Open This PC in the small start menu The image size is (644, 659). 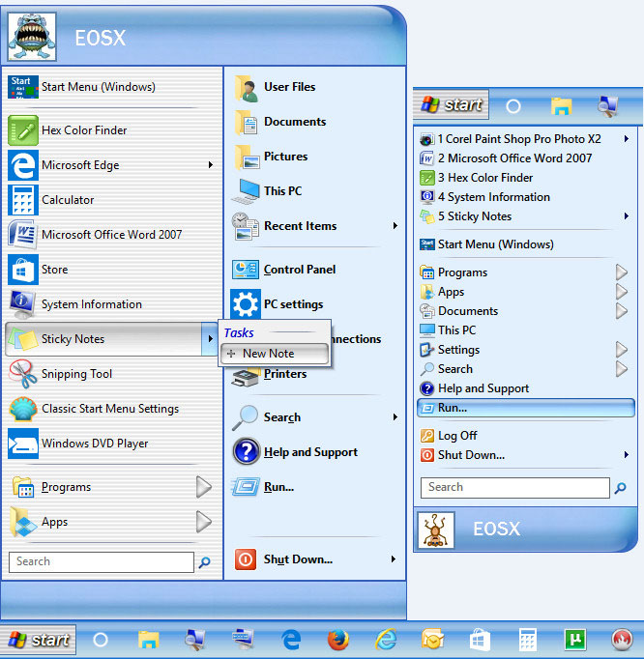click(526, 330)
